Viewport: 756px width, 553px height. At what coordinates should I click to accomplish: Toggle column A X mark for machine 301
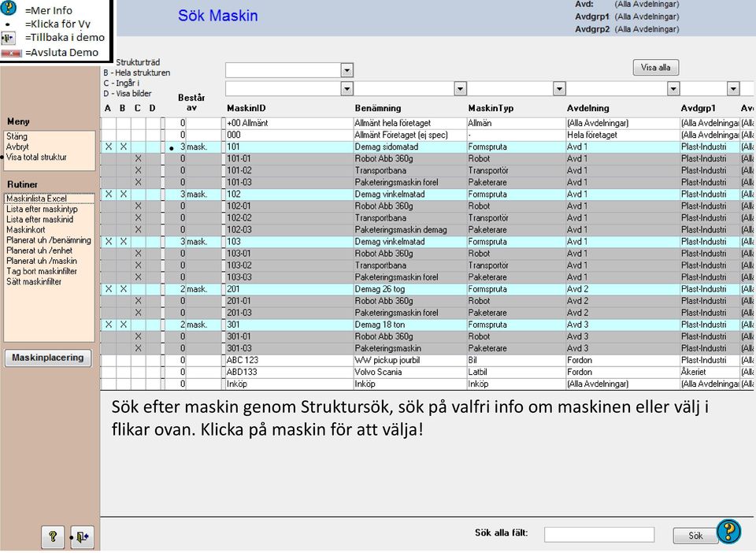(x=109, y=325)
